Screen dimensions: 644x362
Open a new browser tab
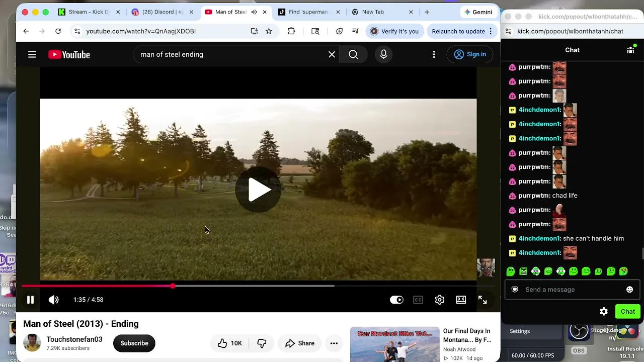(427, 12)
